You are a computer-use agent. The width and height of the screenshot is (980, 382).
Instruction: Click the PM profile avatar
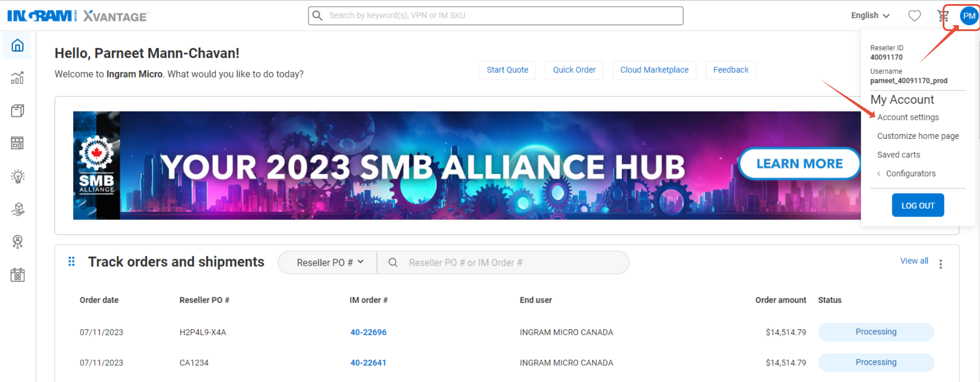(x=969, y=16)
